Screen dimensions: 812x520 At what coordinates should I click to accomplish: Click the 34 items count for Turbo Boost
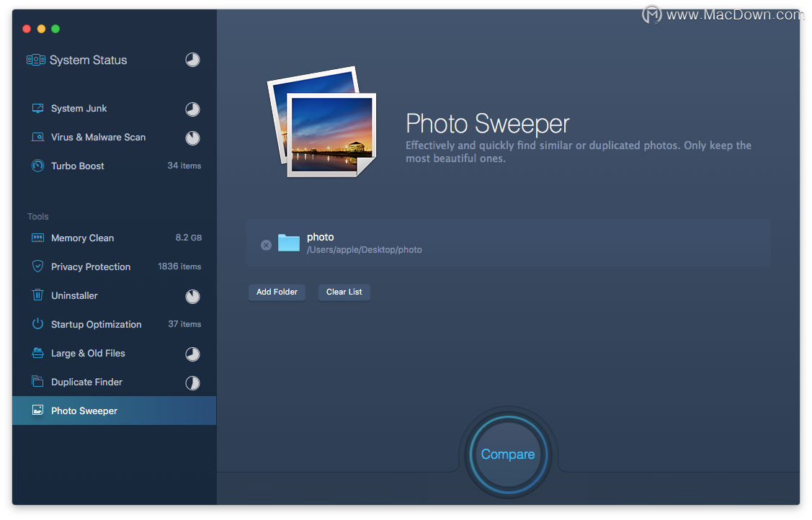click(184, 166)
